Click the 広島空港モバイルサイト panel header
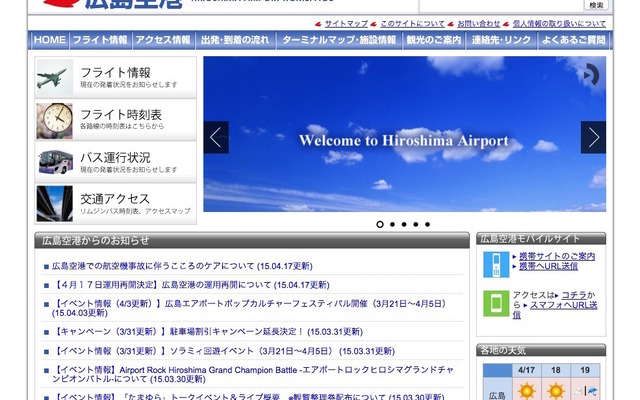 541,238
